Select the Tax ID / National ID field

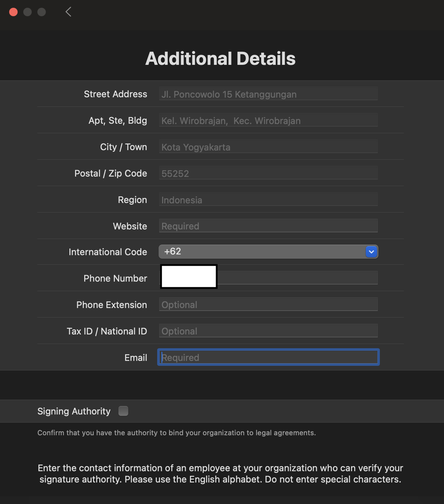[x=268, y=331]
